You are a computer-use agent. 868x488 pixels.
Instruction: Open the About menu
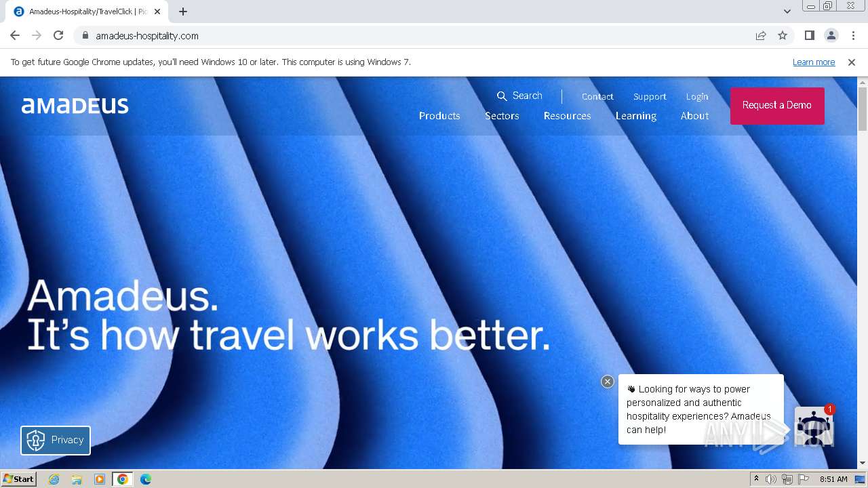pyautogui.click(x=695, y=116)
